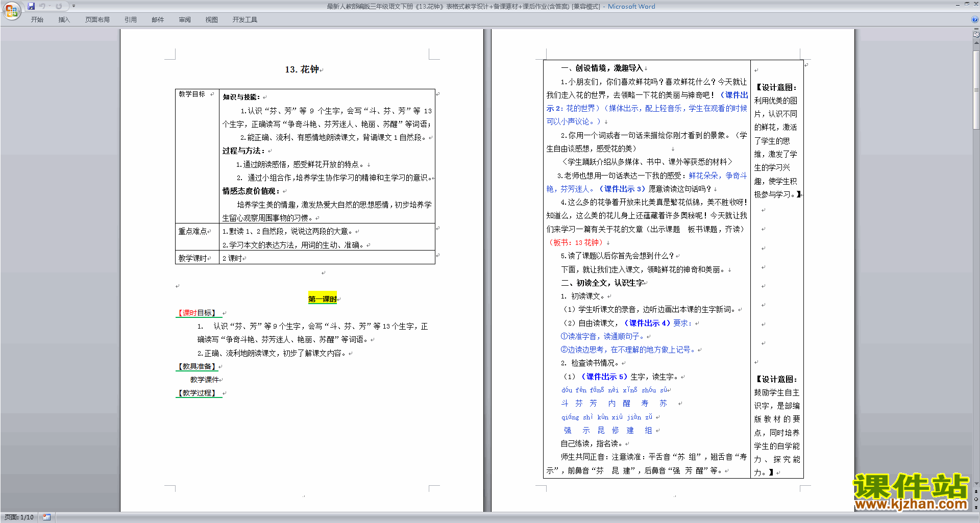Switch to the 引用 tab
980x523 pixels.
(130, 20)
